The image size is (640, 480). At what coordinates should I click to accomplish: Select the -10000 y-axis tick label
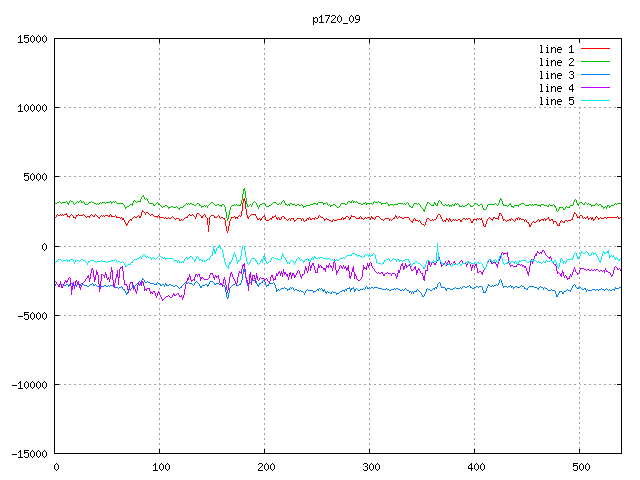click(x=29, y=384)
